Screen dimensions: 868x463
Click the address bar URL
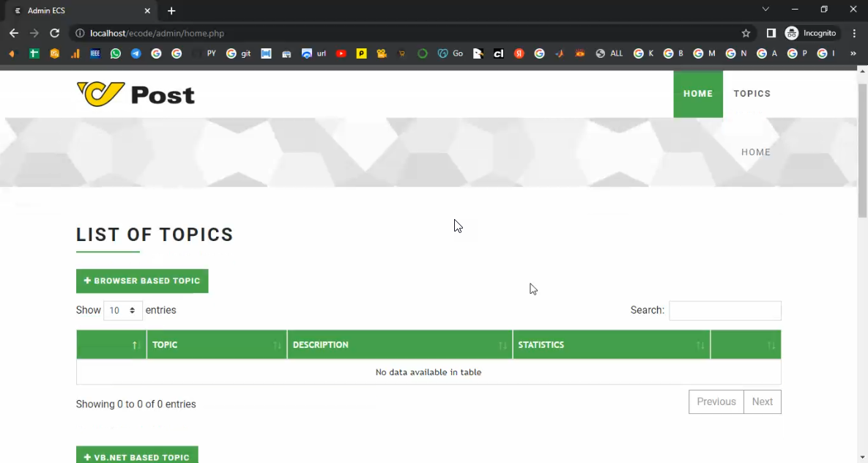tap(157, 33)
